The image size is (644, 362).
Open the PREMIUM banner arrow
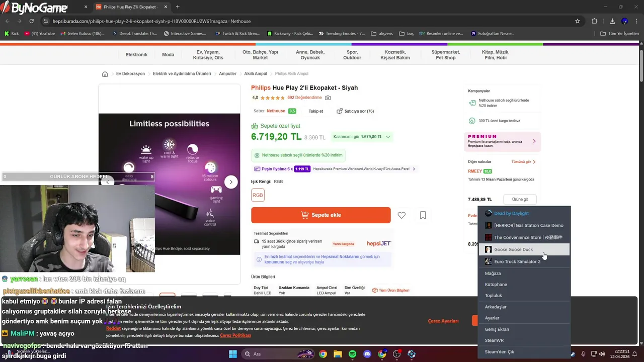(x=534, y=141)
